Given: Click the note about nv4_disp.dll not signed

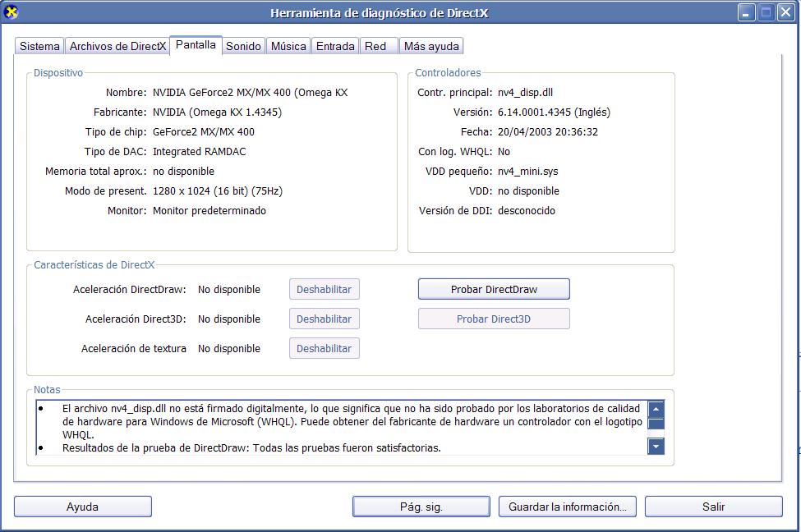Looking at the screenshot, I should [x=352, y=422].
